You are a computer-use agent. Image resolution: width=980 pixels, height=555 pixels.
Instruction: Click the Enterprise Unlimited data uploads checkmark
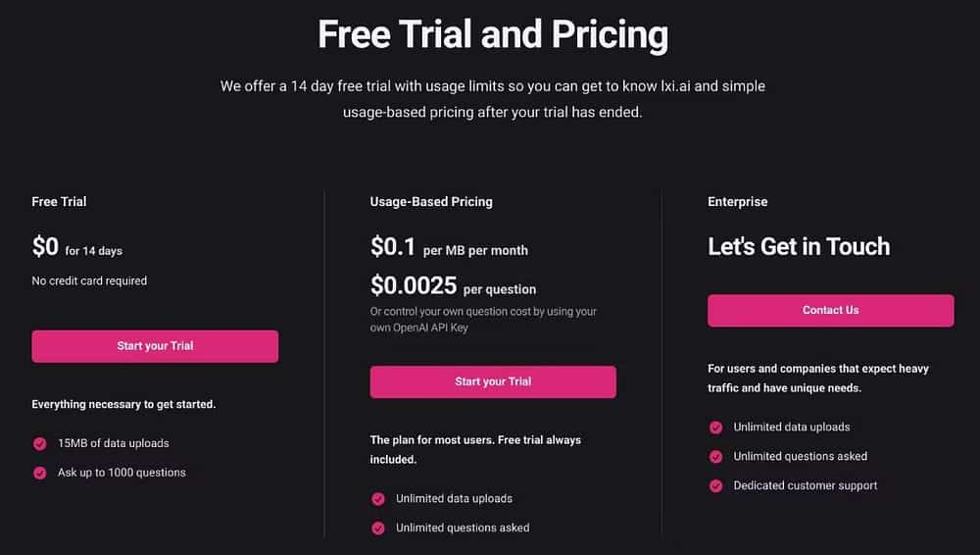coord(715,428)
